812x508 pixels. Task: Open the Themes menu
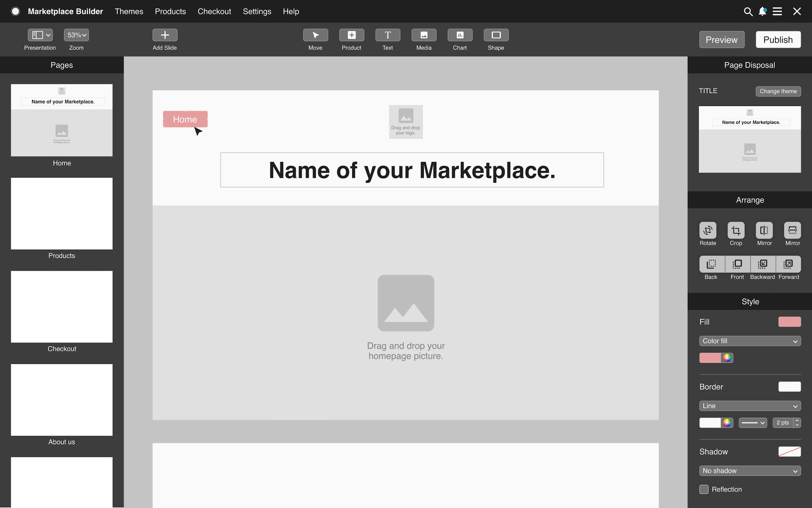coord(129,11)
